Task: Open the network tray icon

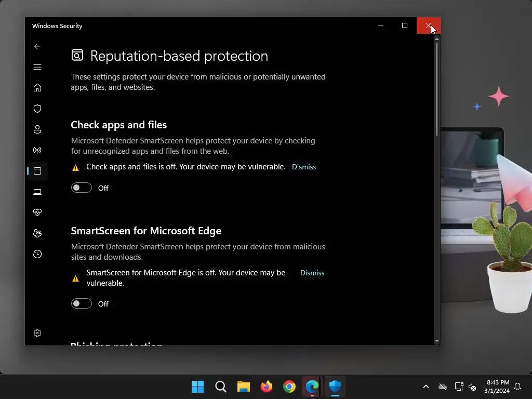Action: [459, 387]
